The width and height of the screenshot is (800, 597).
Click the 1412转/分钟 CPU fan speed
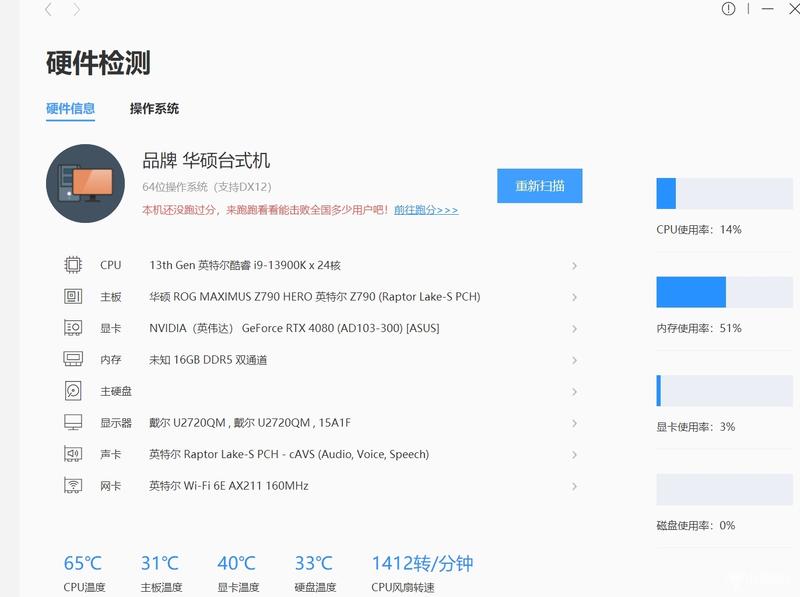click(422, 563)
